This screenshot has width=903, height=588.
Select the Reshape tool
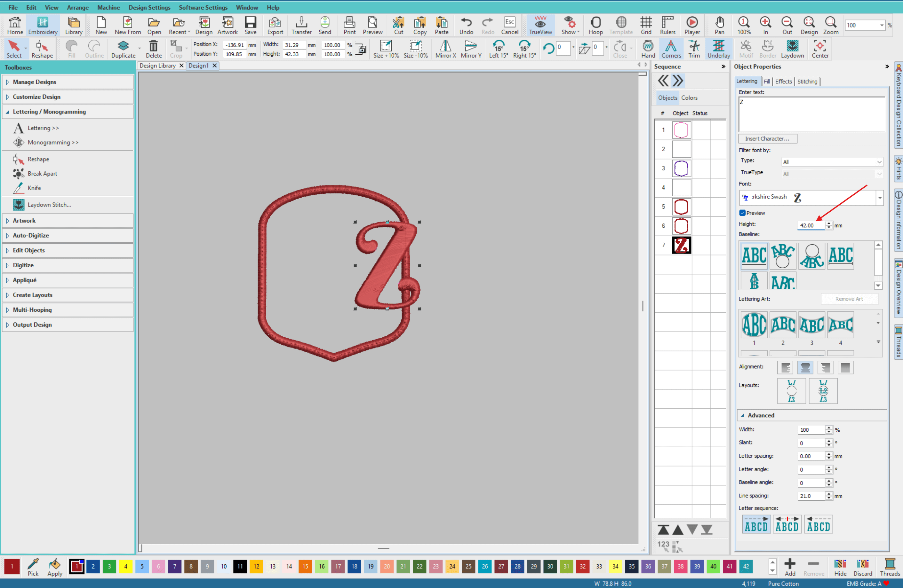[42, 49]
